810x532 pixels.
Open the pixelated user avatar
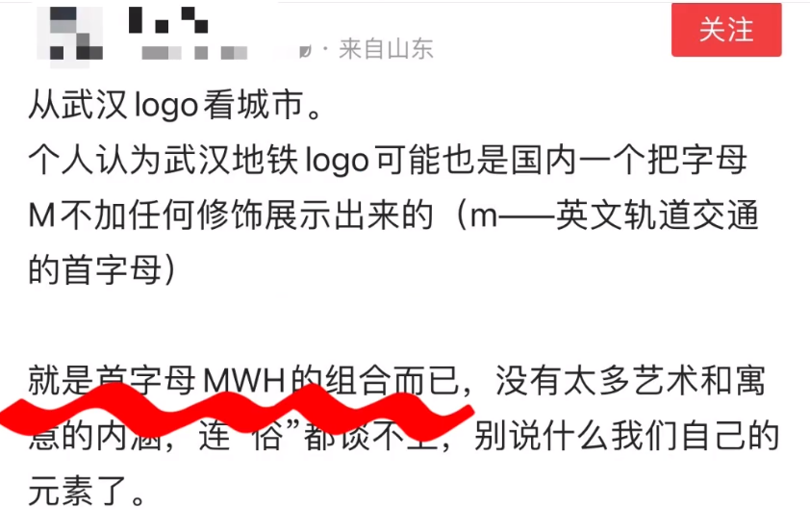(69, 36)
